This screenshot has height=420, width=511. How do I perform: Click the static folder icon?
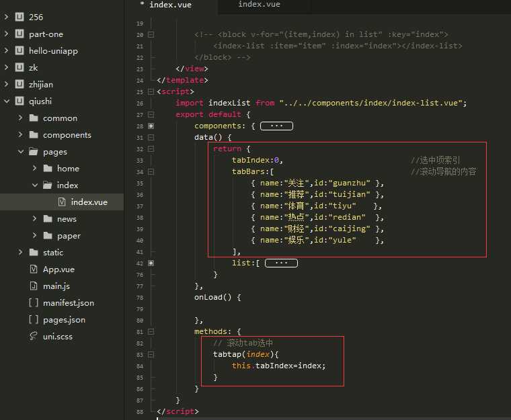pos(34,252)
